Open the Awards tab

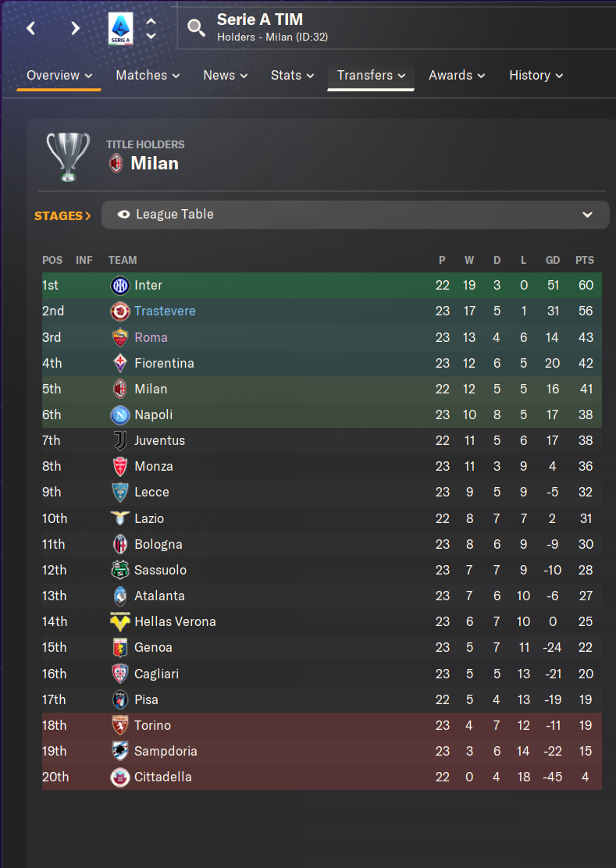point(457,75)
